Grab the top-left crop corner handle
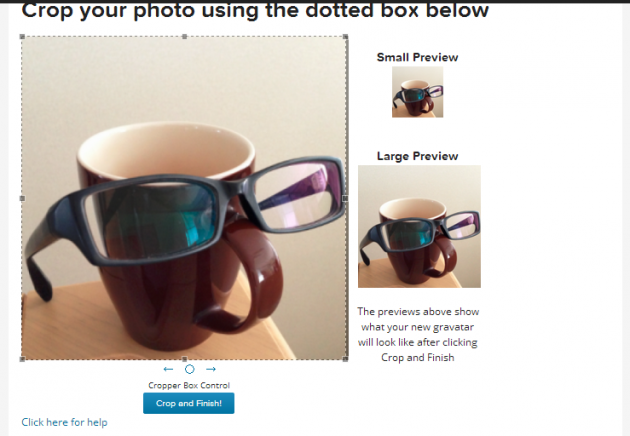Screen dimensions: 630x436 pyautogui.click(x=22, y=37)
